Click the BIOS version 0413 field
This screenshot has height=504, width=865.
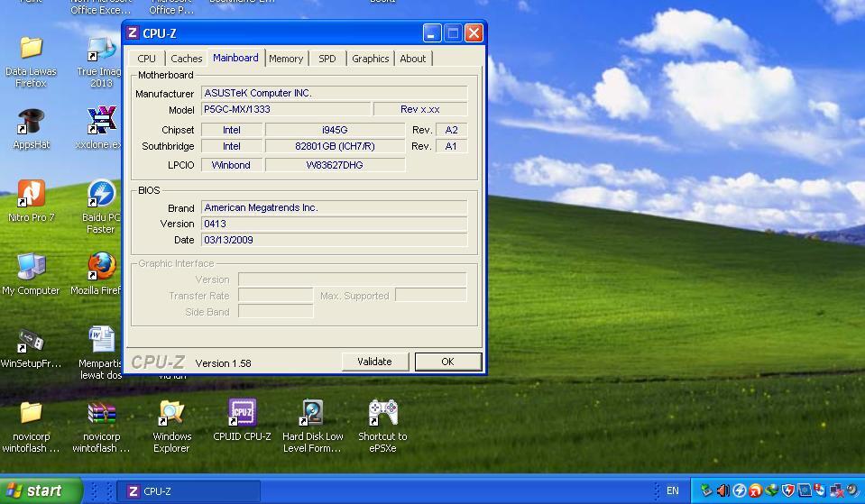pyautogui.click(x=335, y=224)
